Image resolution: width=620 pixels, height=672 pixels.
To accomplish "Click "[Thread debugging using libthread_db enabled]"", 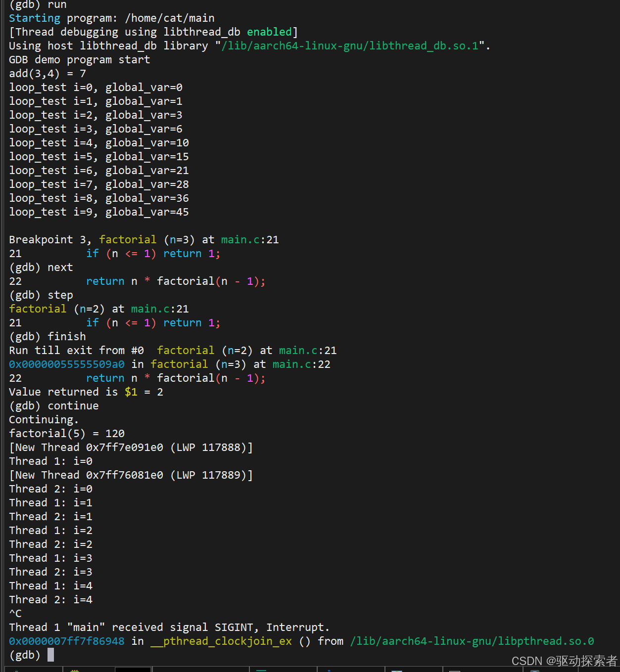I will click(x=153, y=32).
